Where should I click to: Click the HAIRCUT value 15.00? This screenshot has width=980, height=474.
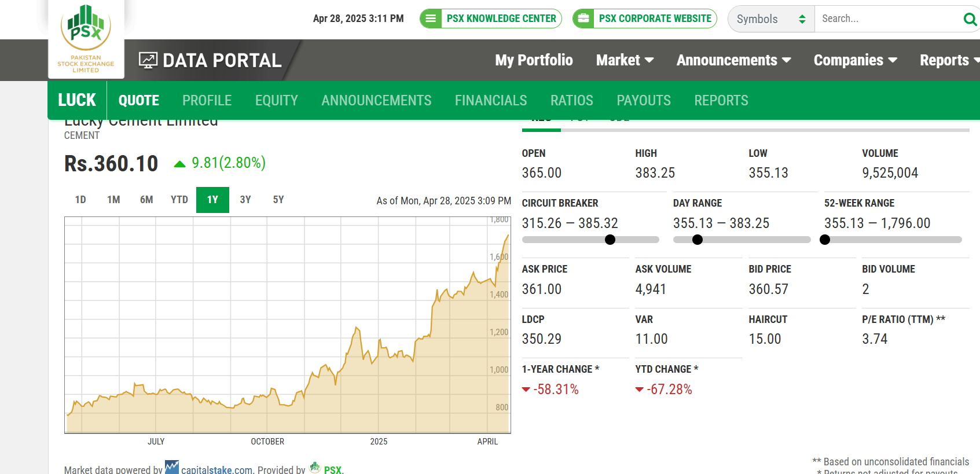tap(765, 339)
